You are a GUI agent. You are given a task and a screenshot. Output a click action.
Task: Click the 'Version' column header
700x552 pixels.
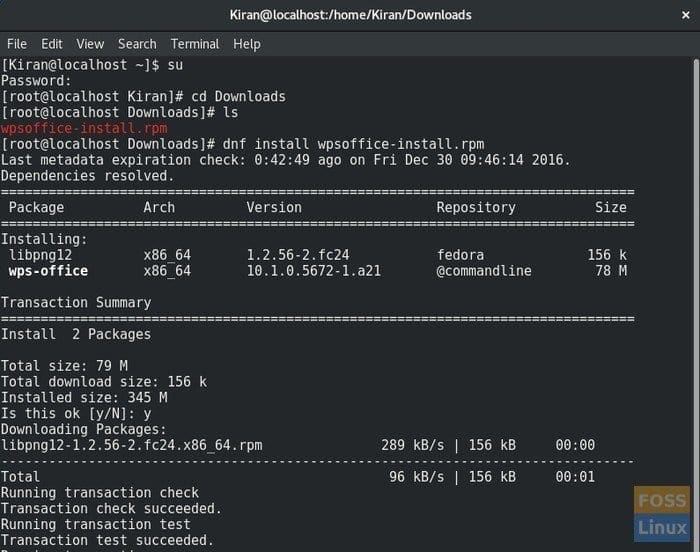coord(274,208)
